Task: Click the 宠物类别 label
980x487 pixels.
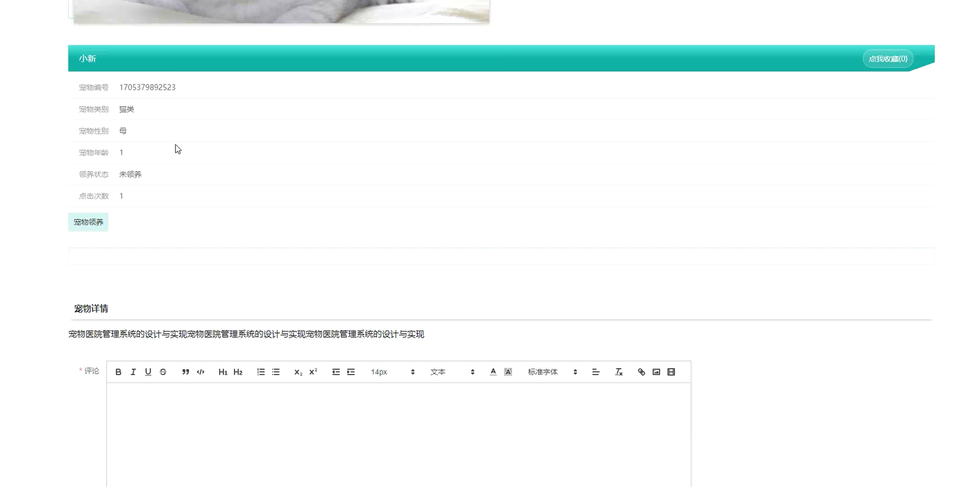Action: (x=94, y=109)
